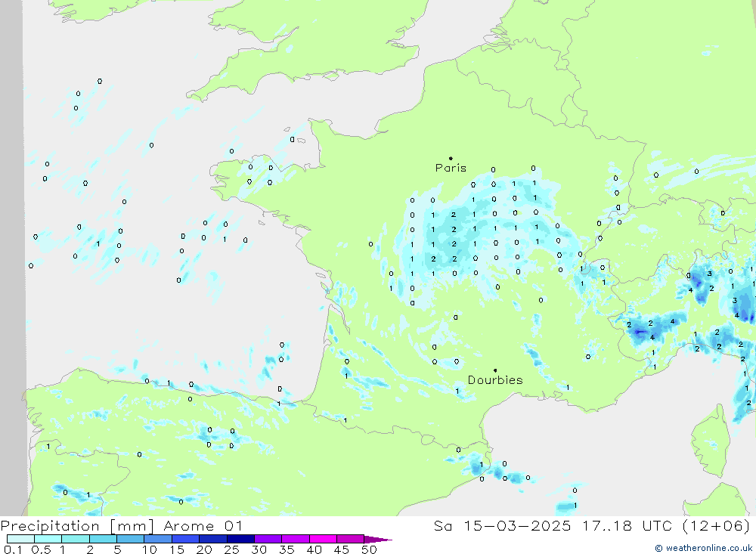Click the above-50 legend arrow tip
Viewport: 756px width, 554px height.
379,539
